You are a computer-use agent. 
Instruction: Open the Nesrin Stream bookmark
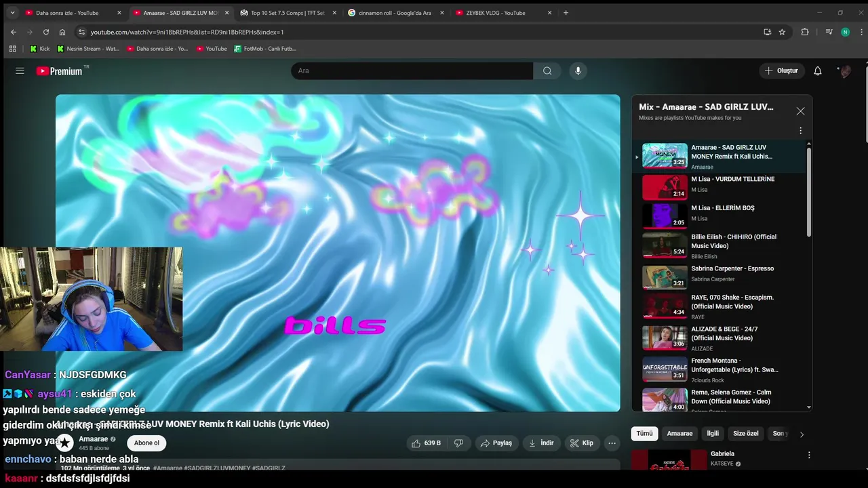(x=88, y=49)
